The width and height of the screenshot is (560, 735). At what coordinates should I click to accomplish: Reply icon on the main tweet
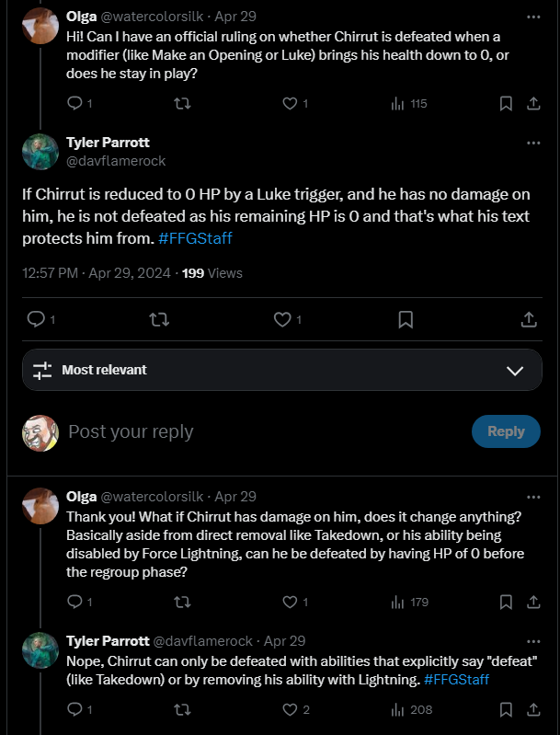coord(36,320)
